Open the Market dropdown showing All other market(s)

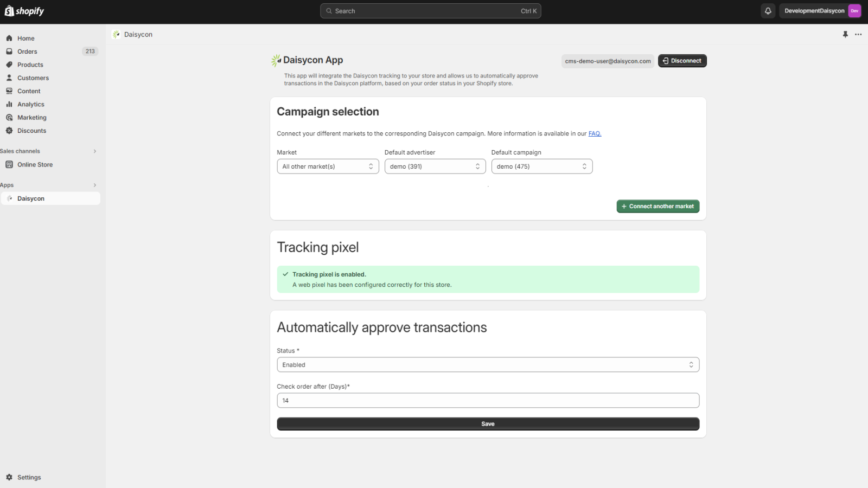coord(327,166)
